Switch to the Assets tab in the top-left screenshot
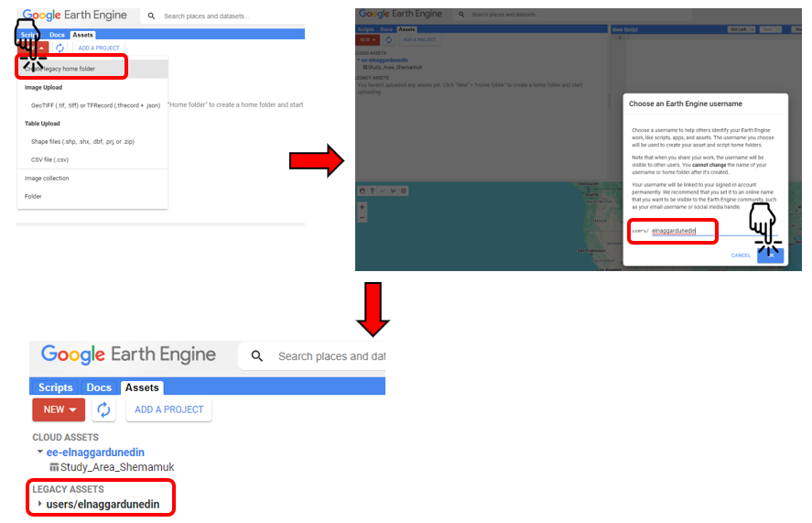This screenshot has height=523, width=812. pos(83,35)
